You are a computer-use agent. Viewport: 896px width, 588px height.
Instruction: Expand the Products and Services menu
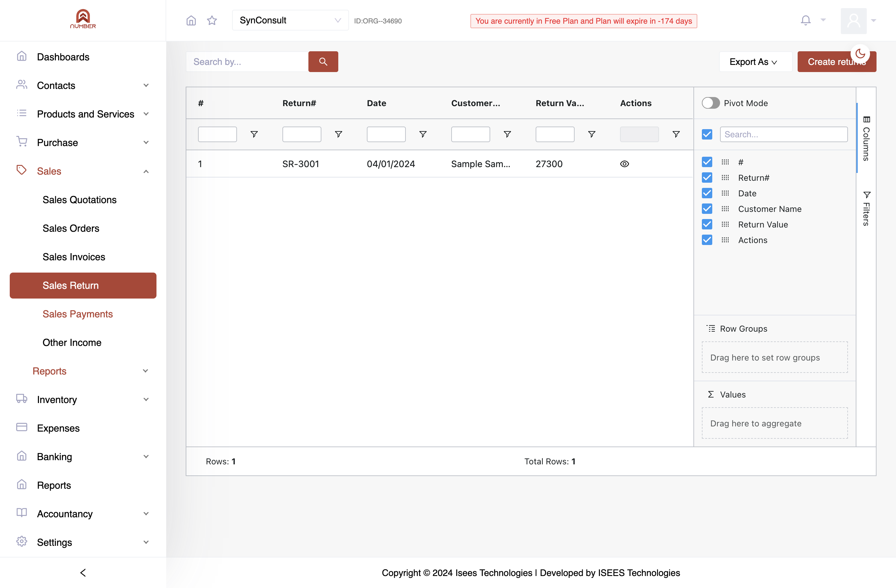[83, 114]
